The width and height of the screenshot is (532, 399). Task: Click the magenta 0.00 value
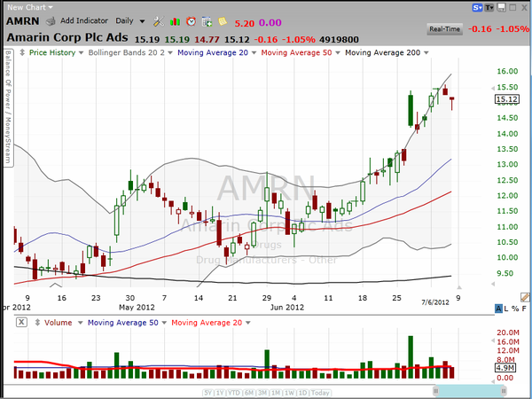270,23
